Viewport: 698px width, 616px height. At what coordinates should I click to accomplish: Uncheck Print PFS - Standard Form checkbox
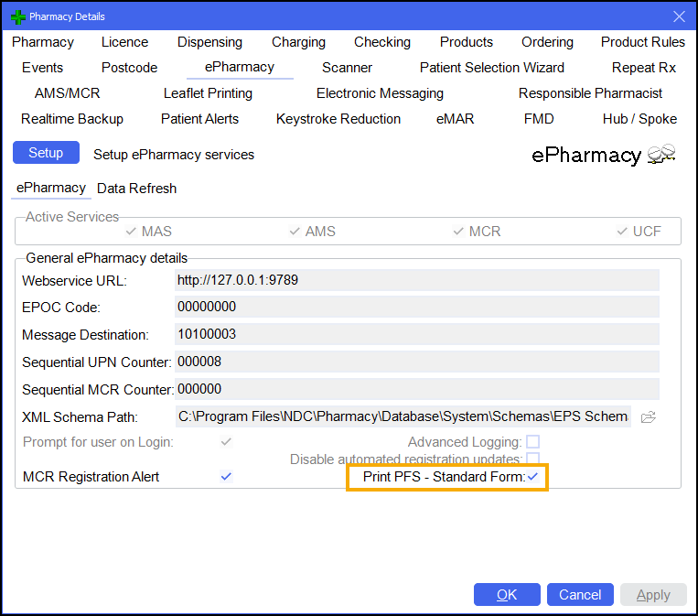(533, 477)
